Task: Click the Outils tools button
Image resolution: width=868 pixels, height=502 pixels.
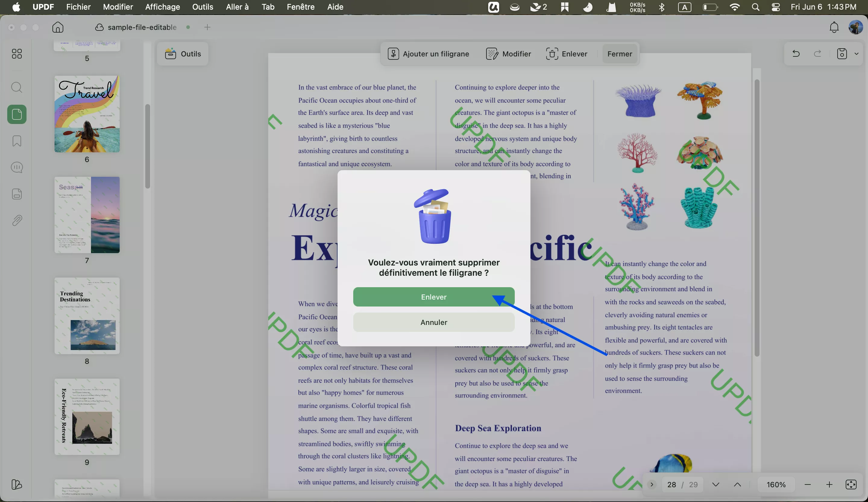Action: (x=183, y=54)
